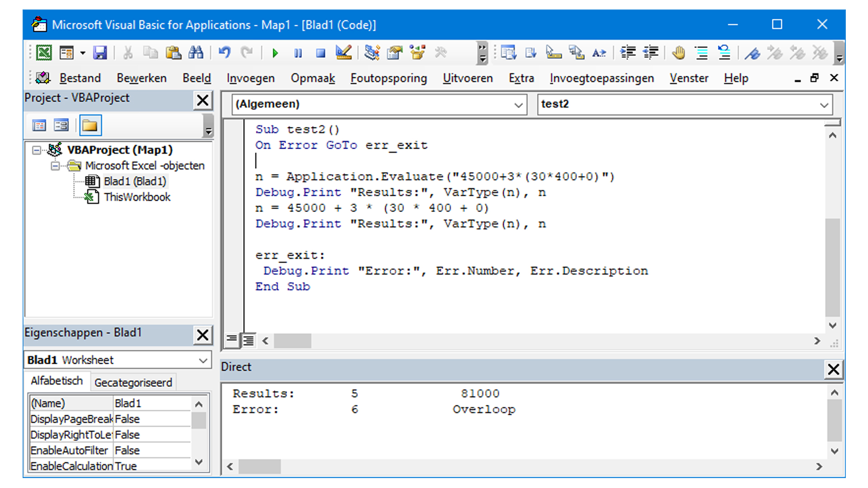Switch to Full Module View at code pane bottom
Viewport: 868px width, 488px height.
point(249,340)
